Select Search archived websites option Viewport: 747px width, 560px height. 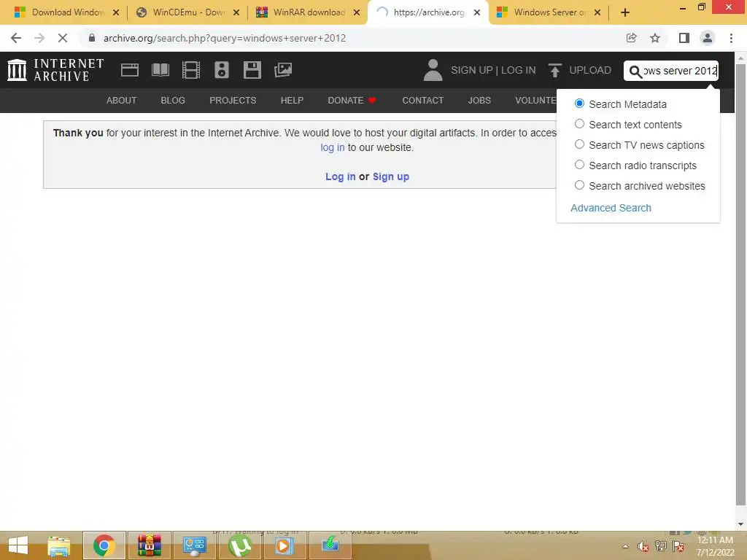pos(579,186)
